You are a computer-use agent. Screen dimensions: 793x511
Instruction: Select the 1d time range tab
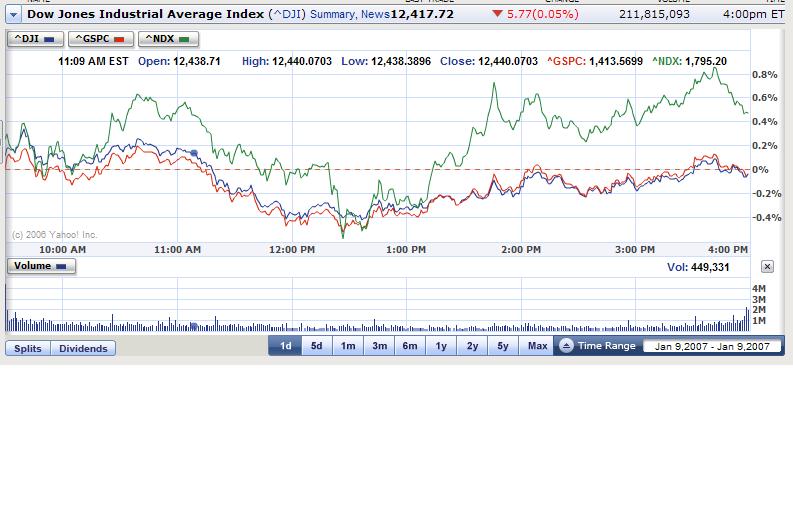pos(285,346)
